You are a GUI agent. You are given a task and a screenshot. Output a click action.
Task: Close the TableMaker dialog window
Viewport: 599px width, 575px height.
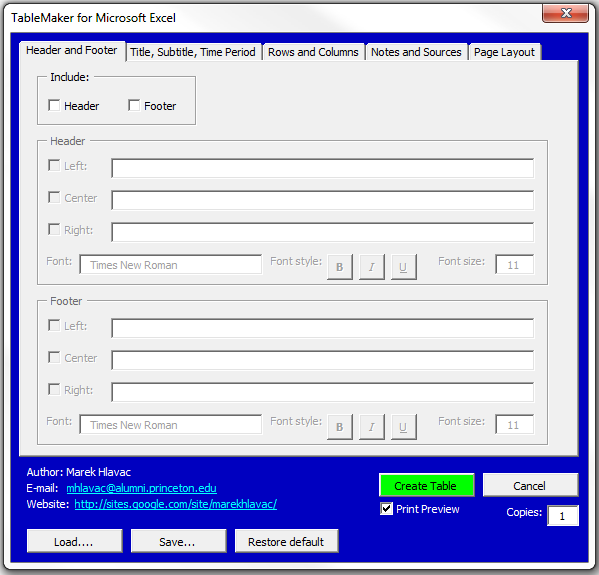tap(565, 13)
